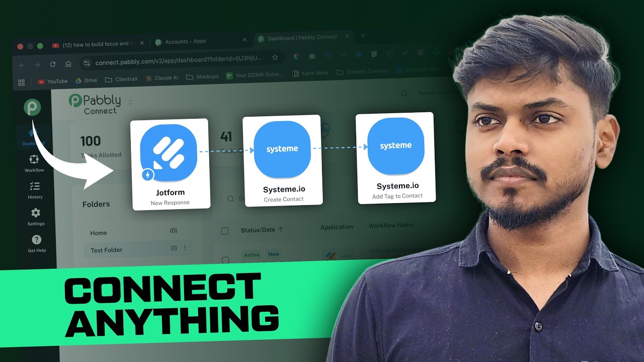Open the YouTube bookmark
Viewport: 644px width, 362px height.
tap(52, 81)
